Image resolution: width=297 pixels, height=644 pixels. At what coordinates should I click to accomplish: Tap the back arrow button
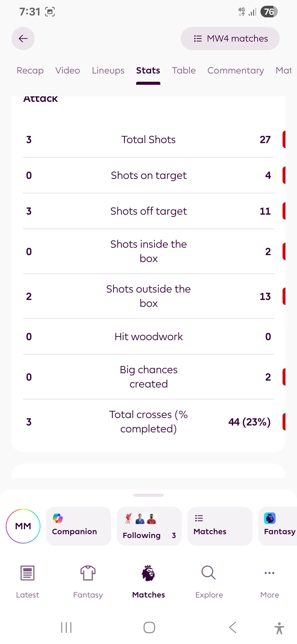click(23, 39)
